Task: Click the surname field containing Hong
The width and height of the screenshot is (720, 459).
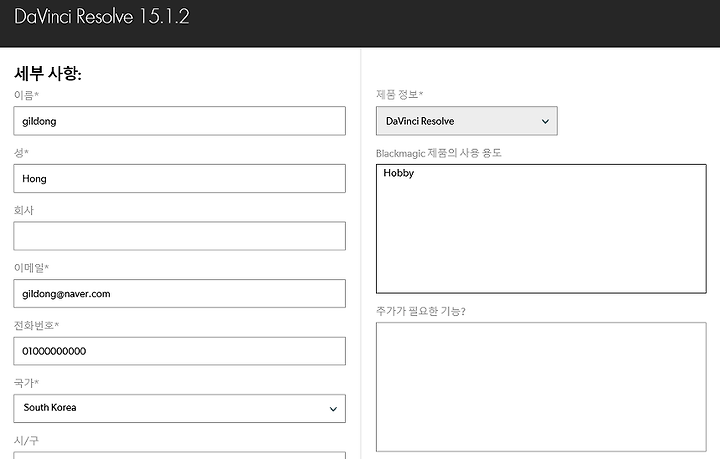Action: [x=180, y=179]
